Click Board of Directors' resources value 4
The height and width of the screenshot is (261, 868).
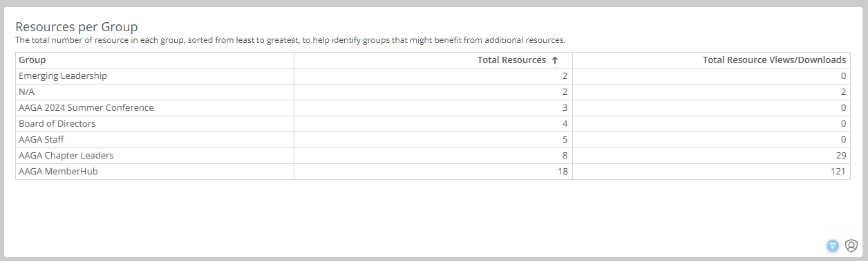click(x=433, y=124)
